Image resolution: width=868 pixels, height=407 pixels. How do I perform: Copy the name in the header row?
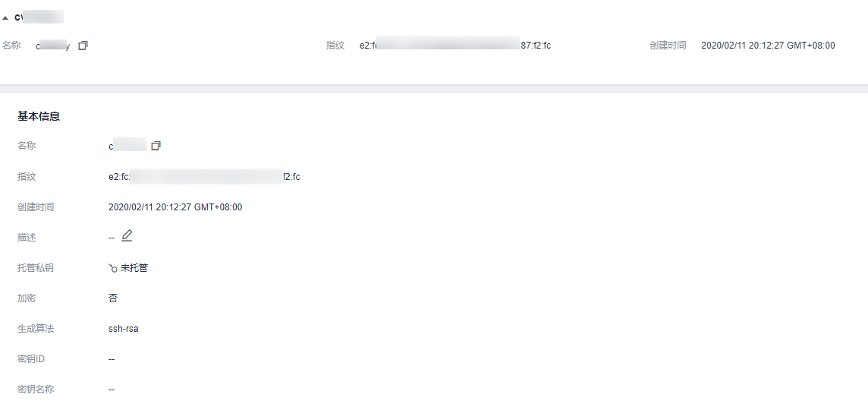pyautogui.click(x=83, y=46)
